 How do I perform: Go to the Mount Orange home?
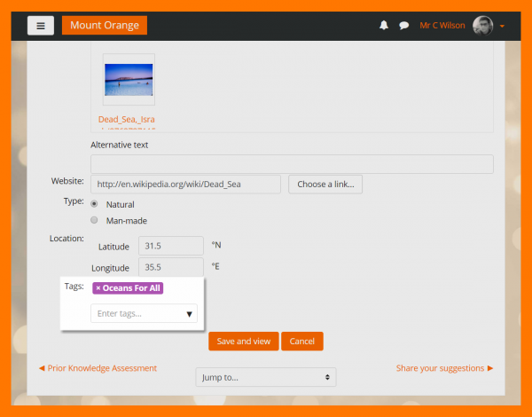pos(105,25)
